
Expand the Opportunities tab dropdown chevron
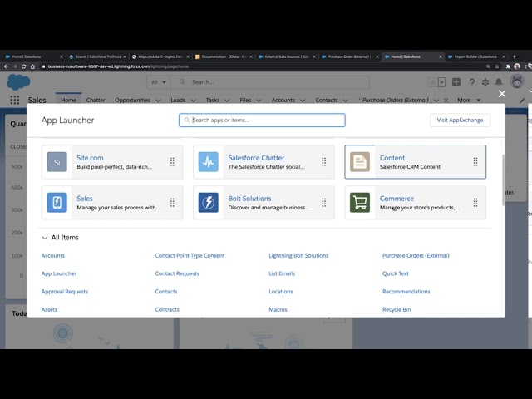pos(158,101)
